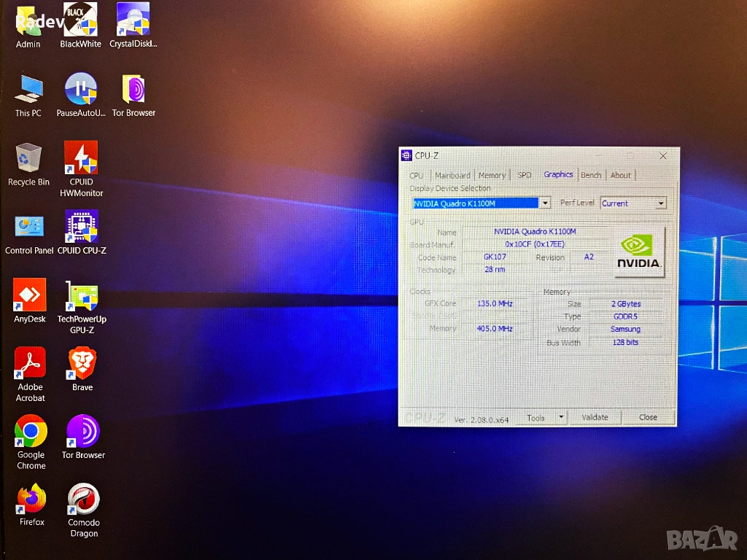Image resolution: width=747 pixels, height=560 pixels.
Task: Expand the Tools button dropdown arrow
Action: click(x=561, y=418)
